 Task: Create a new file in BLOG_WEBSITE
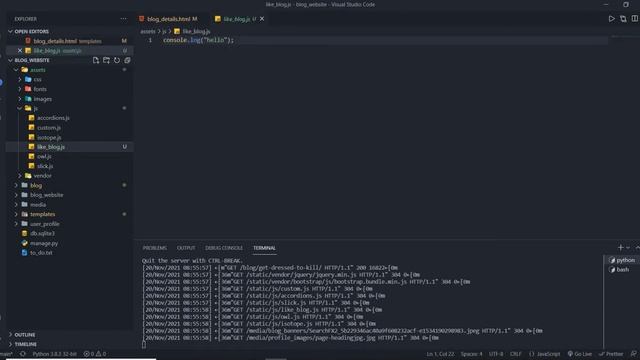(96, 60)
